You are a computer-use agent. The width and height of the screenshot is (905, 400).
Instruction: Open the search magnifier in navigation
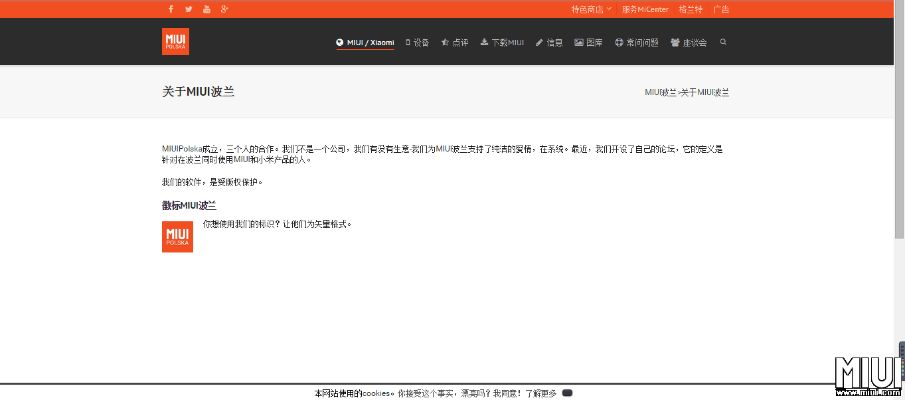pos(723,42)
